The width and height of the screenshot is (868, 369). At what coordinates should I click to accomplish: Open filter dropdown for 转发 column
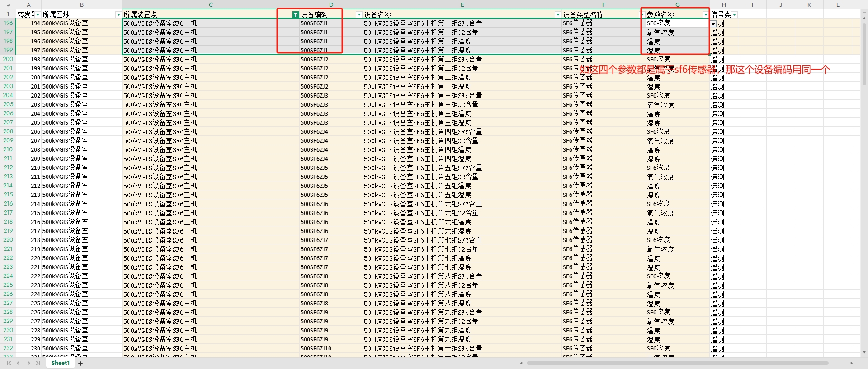click(38, 15)
